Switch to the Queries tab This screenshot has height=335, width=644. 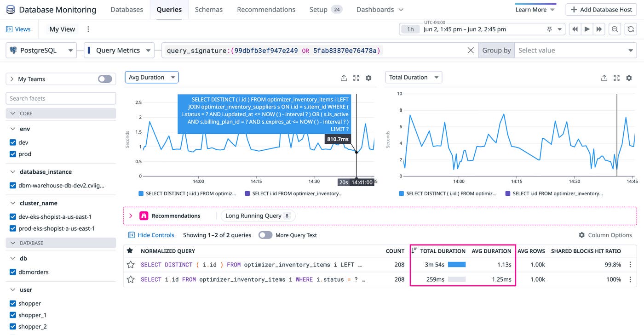169,10
